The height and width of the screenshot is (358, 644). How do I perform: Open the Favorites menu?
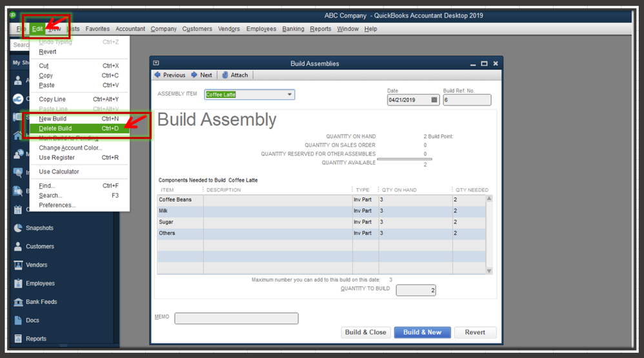pyautogui.click(x=97, y=29)
